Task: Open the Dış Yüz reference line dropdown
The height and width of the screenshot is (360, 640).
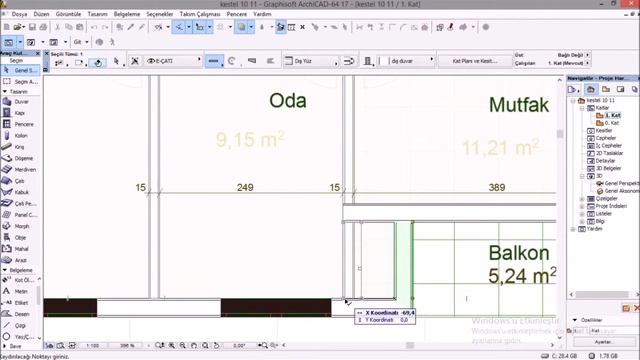Action: pos(311,61)
